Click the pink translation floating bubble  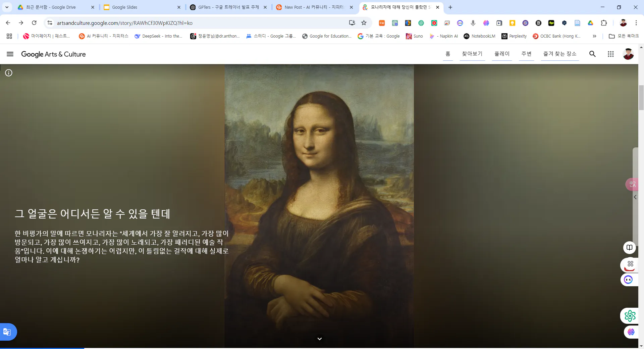click(x=632, y=184)
